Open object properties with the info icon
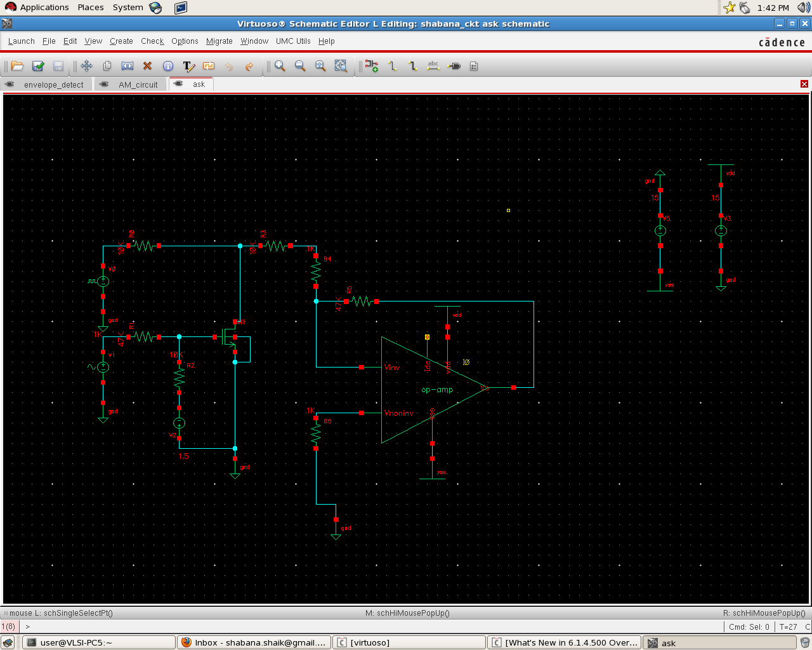This screenshot has width=812, height=650. coord(168,66)
